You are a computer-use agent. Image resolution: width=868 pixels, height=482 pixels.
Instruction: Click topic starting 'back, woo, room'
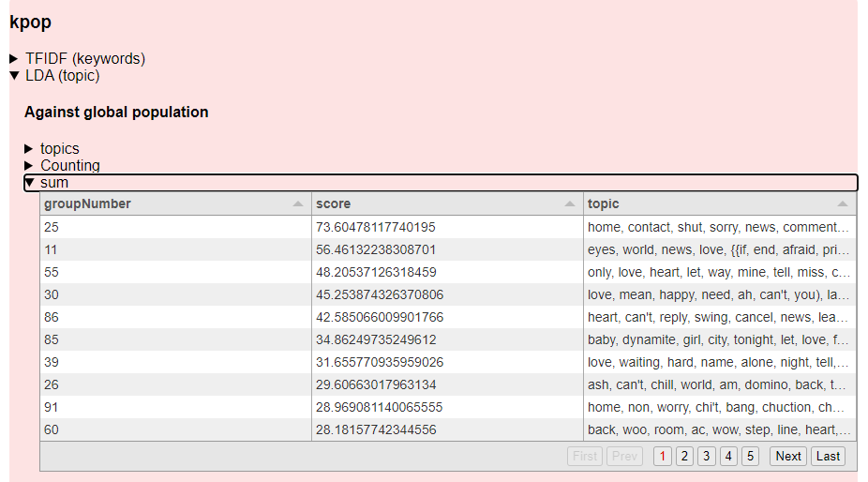click(719, 429)
